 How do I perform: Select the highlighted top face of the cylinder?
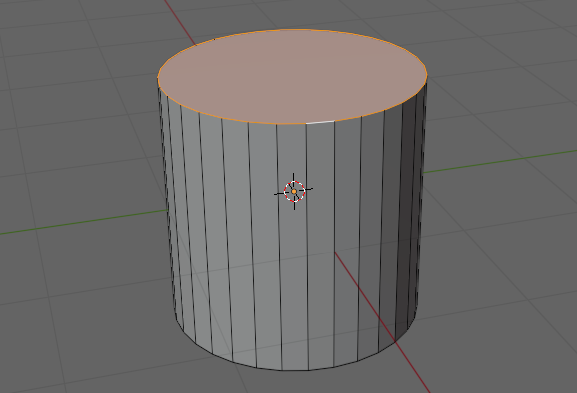[x=293, y=77]
